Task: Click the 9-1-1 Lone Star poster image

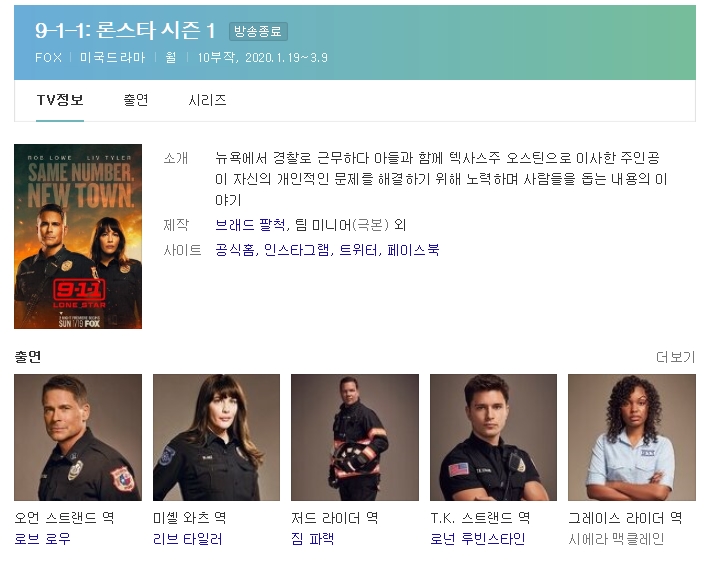Action: [x=78, y=236]
